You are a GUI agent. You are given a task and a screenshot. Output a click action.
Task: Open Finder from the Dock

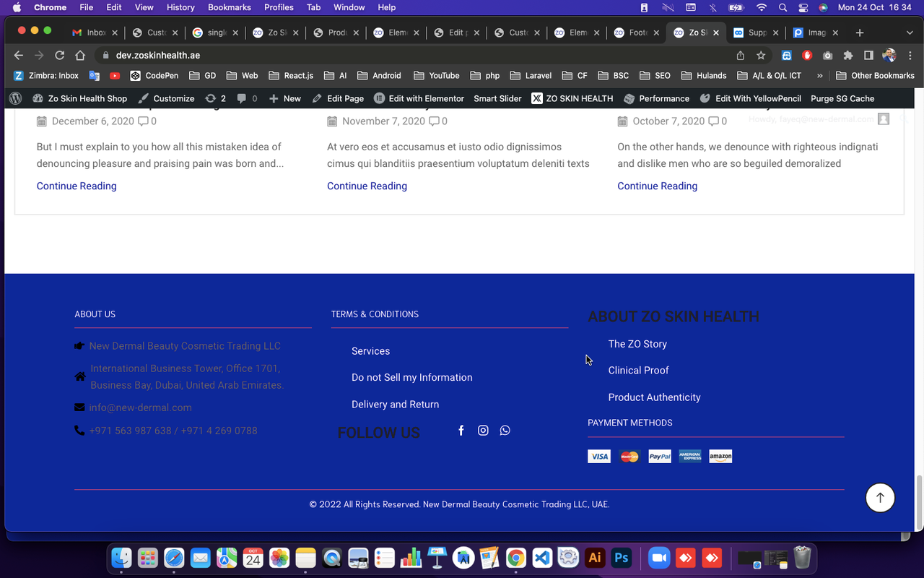121,558
